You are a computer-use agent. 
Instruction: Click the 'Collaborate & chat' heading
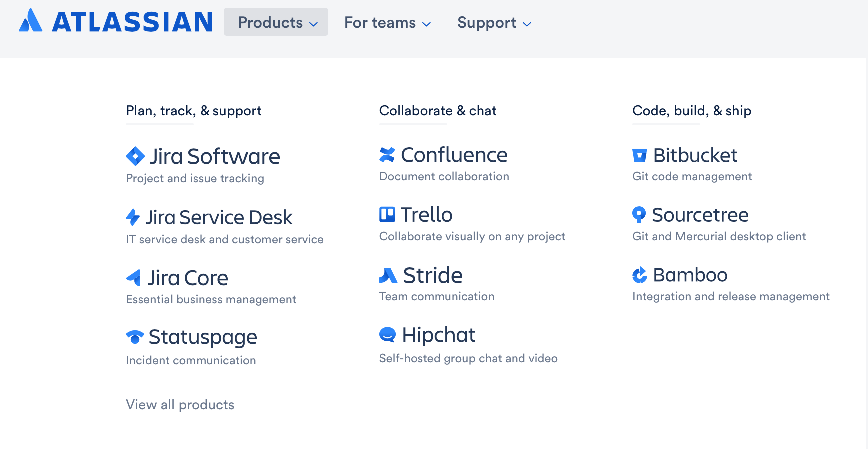[438, 111]
